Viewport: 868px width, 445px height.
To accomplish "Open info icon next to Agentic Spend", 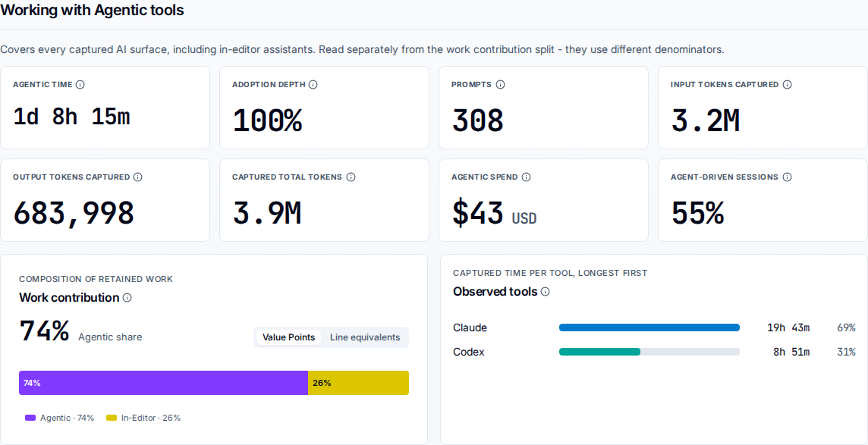I will pyautogui.click(x=527, y=177).
